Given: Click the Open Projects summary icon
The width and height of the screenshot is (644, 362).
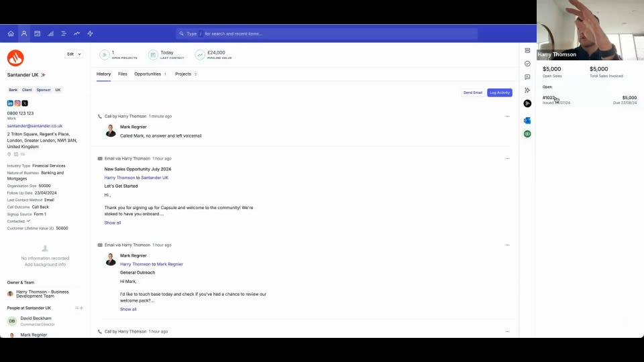Looking at the screenshot, I should point(105,54).
